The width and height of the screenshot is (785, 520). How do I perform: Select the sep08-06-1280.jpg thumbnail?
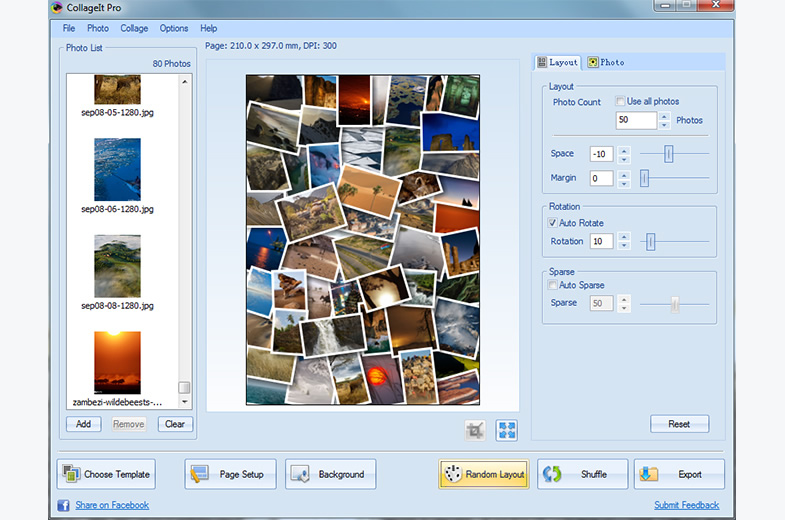pyautogui.click(x=117, y=169)
